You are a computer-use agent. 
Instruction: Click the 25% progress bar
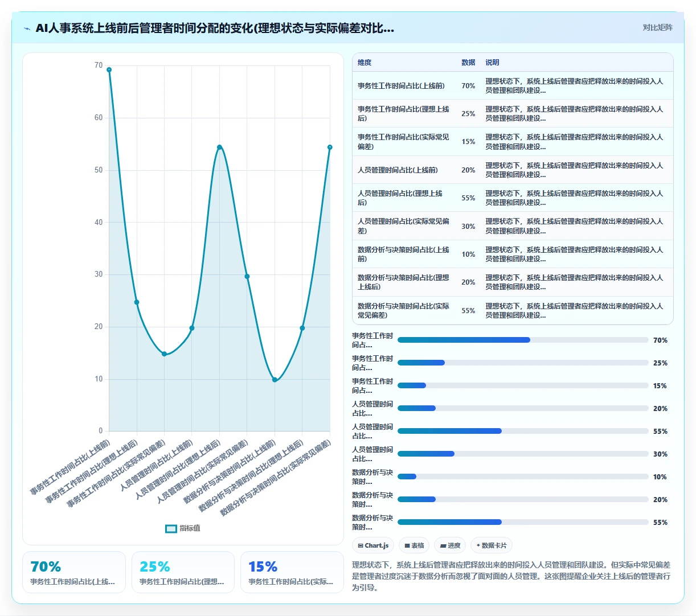(523, 363)
